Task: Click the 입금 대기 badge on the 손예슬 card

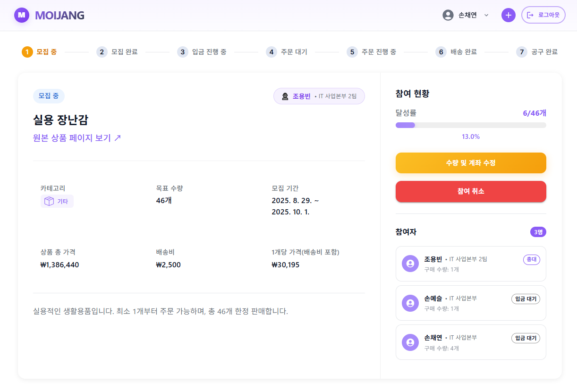Action: tap(526, 298)
